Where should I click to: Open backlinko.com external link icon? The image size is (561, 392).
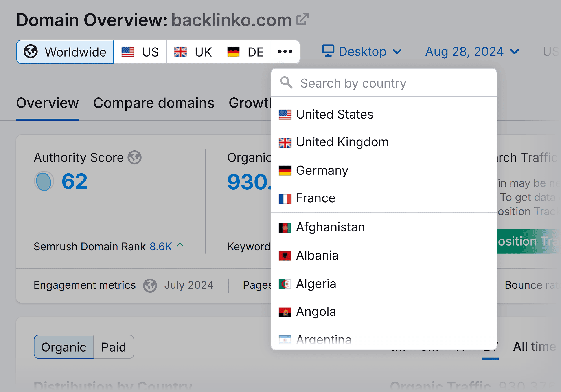pos(302,19)
